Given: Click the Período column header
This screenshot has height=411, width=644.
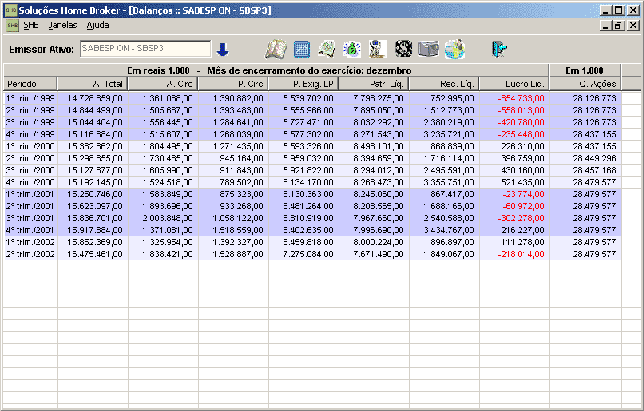Looking at the screenshot, I should pos(30,84).
